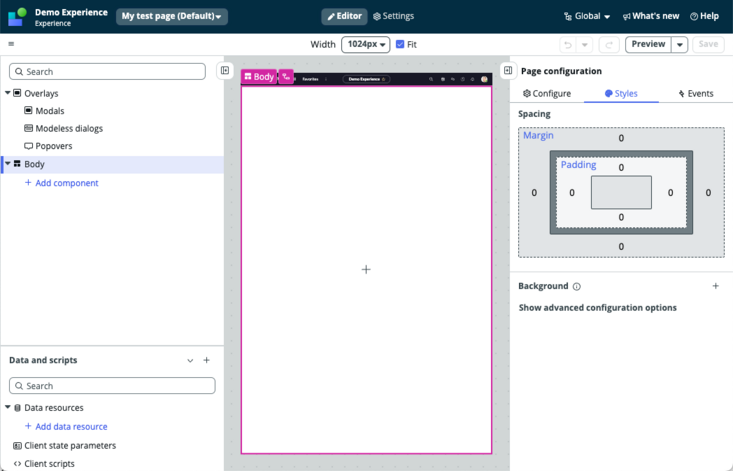Image resolution: width=733 pixels, height=471 pixels.
Task: Open the My test page (Default) dropdown
Action: 172,16
